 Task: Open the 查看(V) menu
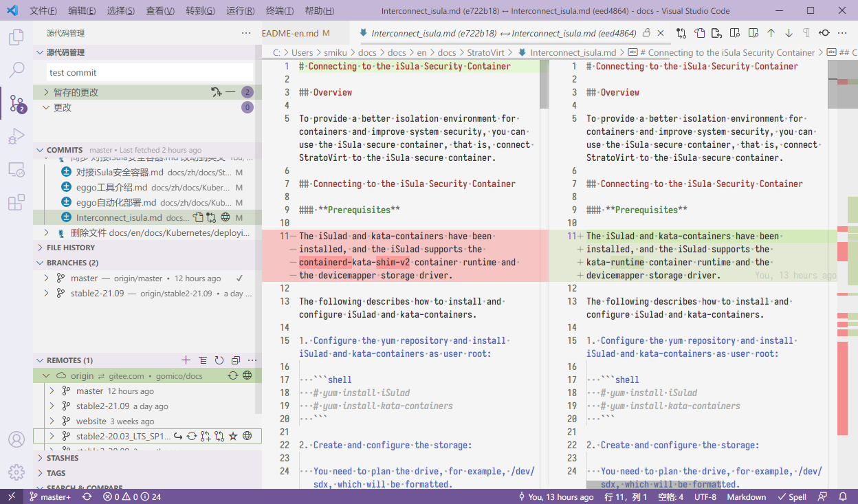(160, 11)
